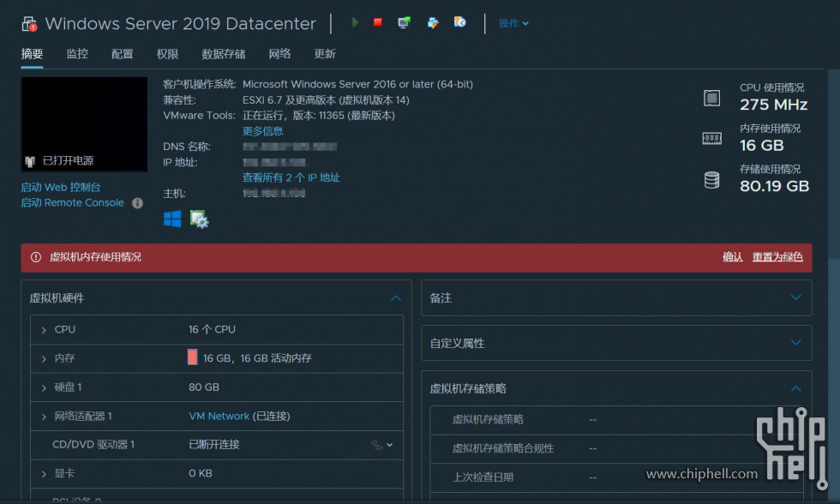Screen dimensions: 840x504
Task: Click the blurred 主机 host link
Action: coord(273,194)
